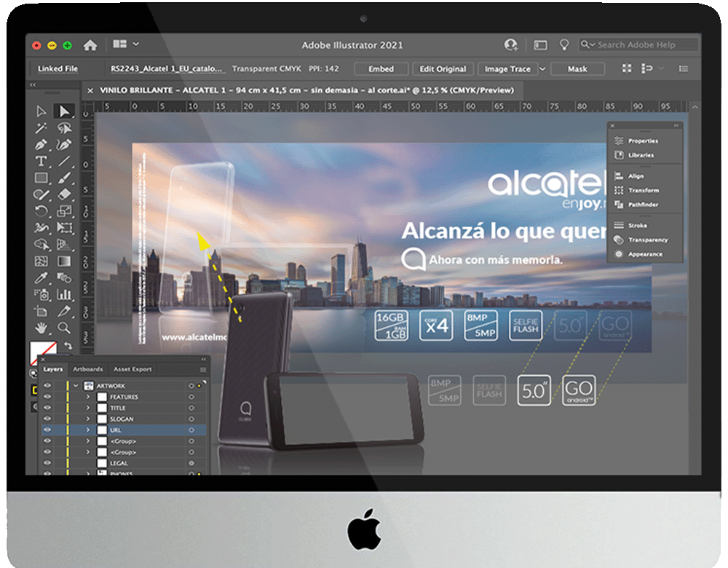Open Image Trace presets dropdown arrow
The image size is (728, 568).
(x=542, y=68)
